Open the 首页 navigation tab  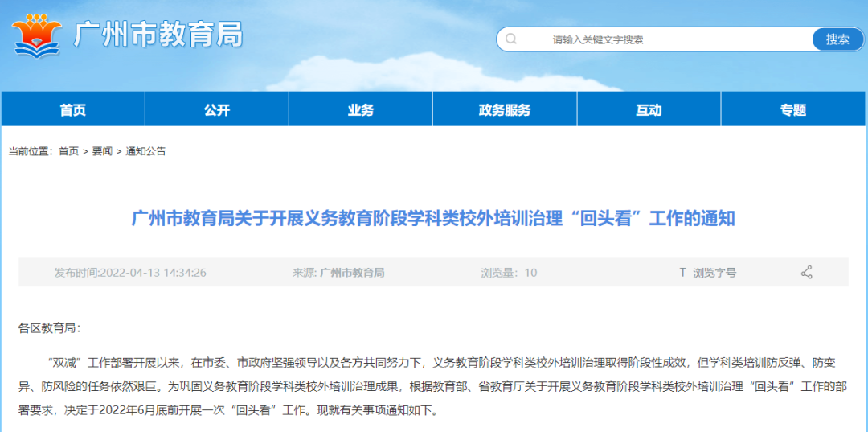click(73, 109)
